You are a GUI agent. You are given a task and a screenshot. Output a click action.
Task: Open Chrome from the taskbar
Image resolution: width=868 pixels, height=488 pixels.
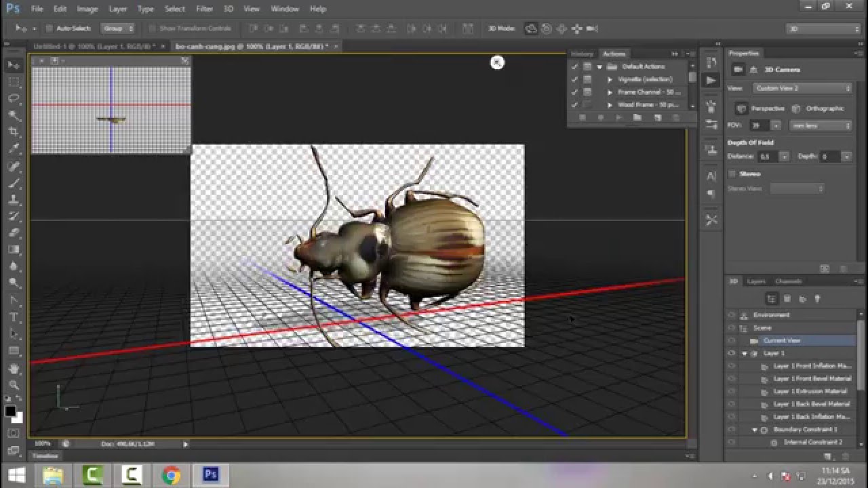pyautogui.click(x=171, y=475)
